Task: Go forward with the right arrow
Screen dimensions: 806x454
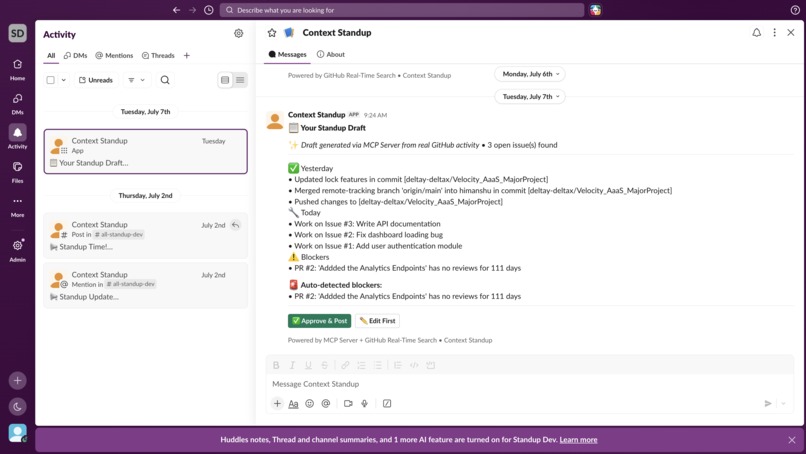Action: point(192,10)
